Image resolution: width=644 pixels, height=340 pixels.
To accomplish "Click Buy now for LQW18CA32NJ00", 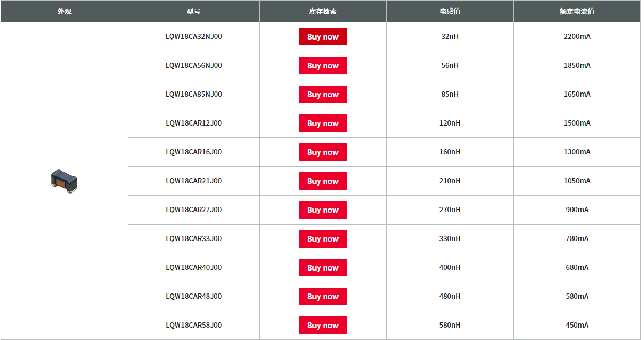I will (323, 37).
